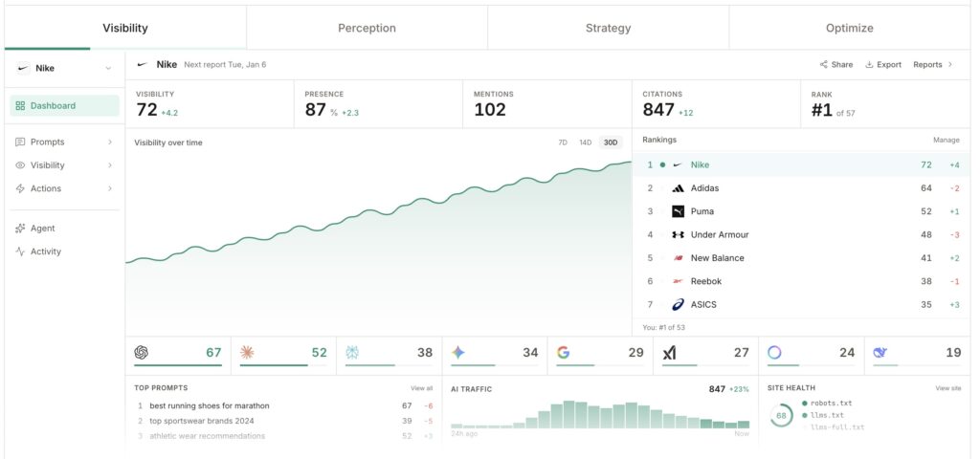Click the Visibility metric value 72
The height and width of the screenshot is (459, 980).
point(146,110)
